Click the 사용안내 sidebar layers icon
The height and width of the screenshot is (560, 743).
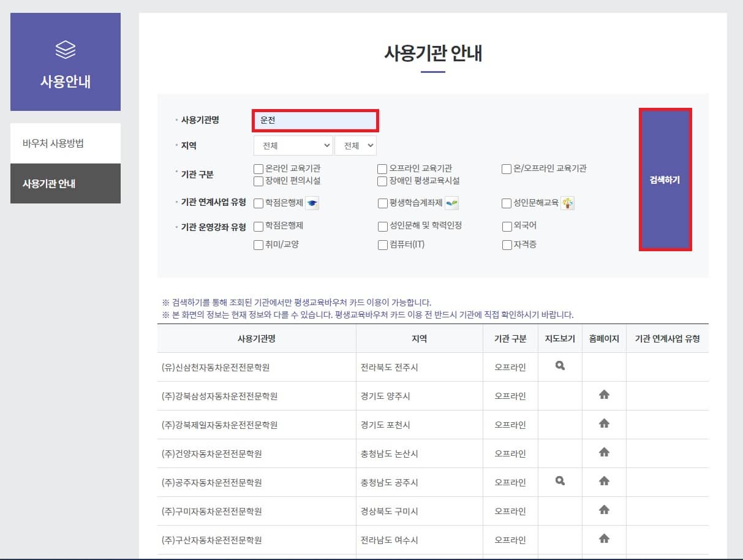tap(66, 48)
